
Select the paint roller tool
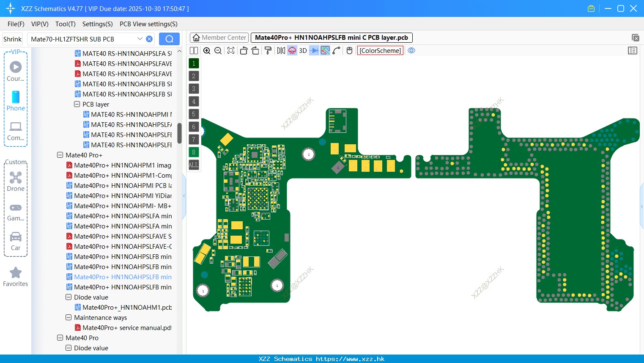click(x=268, y=50)
